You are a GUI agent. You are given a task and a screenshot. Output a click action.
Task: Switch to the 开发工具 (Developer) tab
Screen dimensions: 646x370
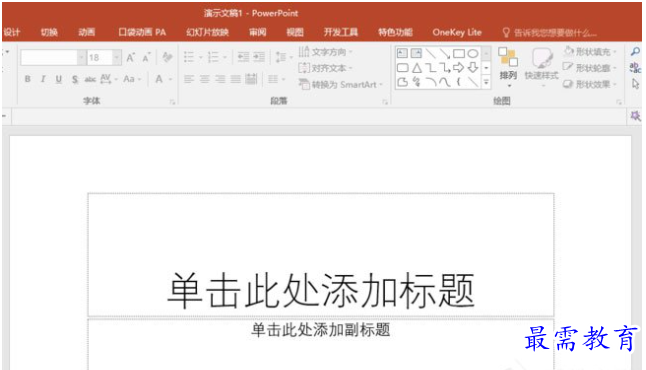[x=341, y=32]
